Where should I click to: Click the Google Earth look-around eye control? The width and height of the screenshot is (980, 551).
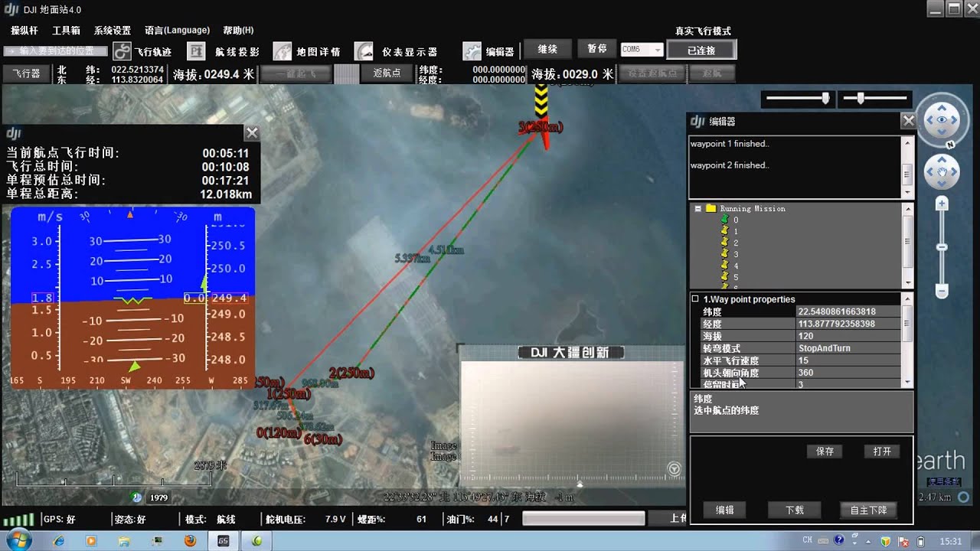(x=941, y=119)
